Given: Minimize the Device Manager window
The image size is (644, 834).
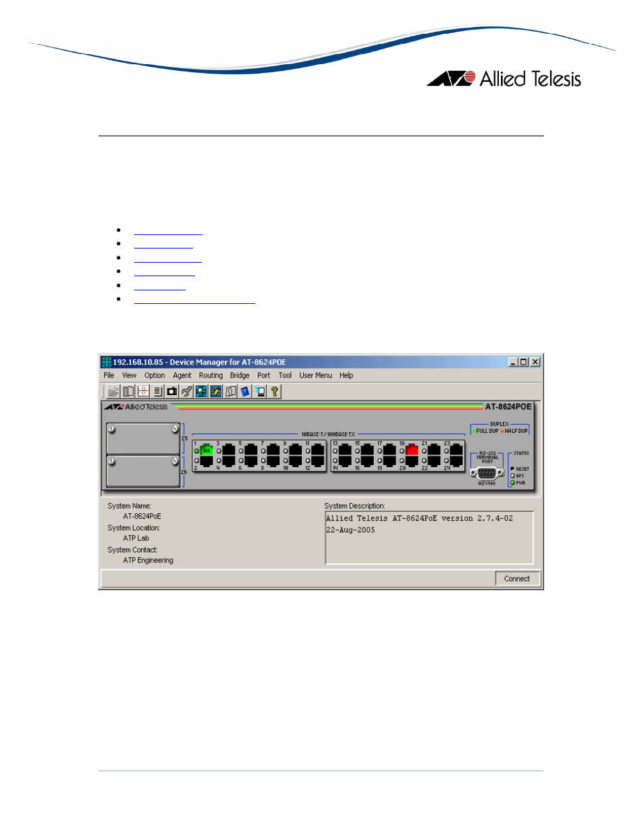Looking at the screenshot, I should coord(513,362).
